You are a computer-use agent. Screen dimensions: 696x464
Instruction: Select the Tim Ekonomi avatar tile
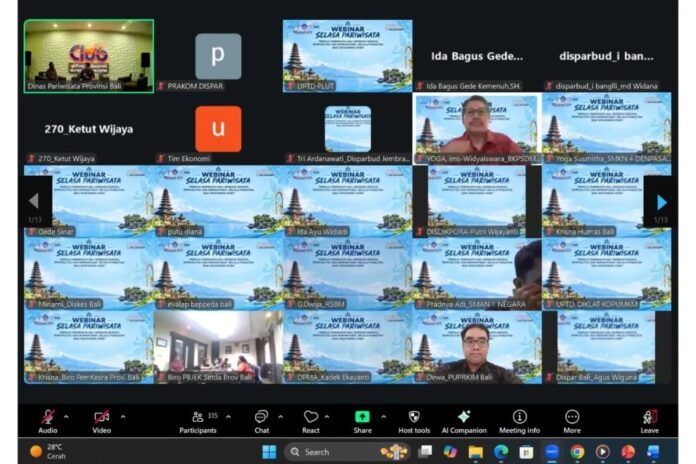point(218,129)
